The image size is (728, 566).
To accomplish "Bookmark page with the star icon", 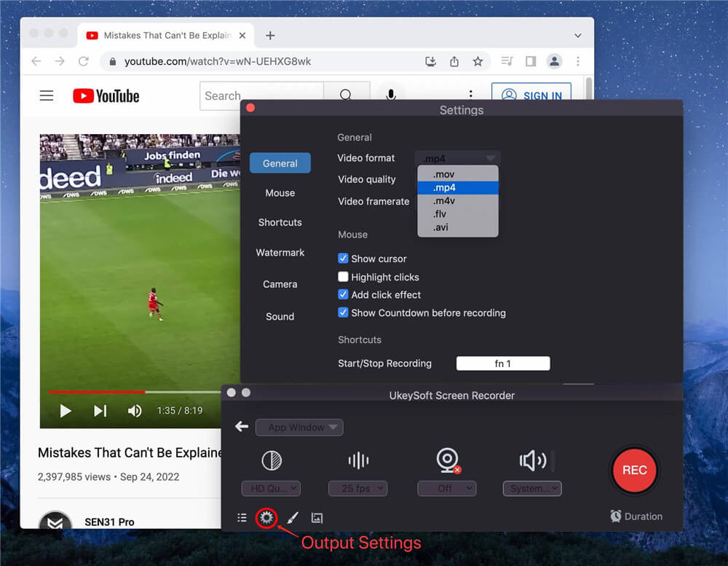I will point(478,61).
